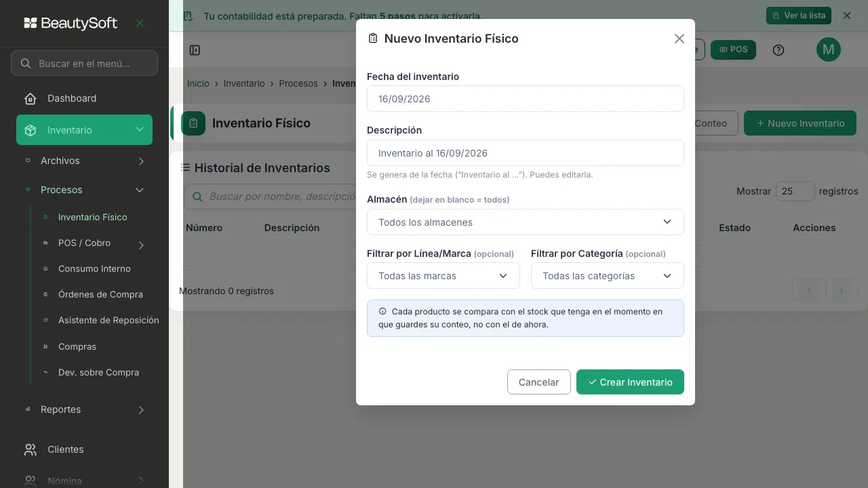Click the Cancelar button
Screen dimensions: 868x488
coord(539,382)
